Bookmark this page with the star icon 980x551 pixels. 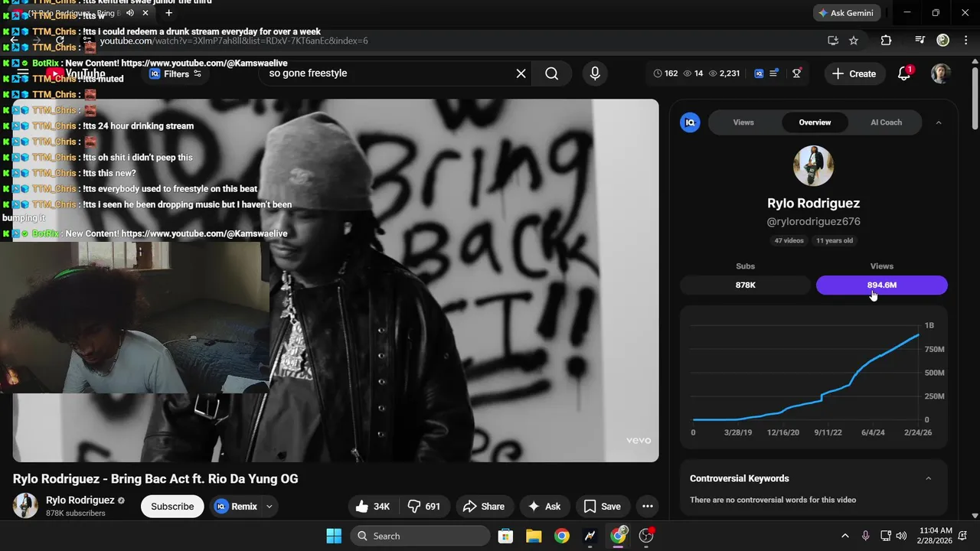[x=854, y=41]
